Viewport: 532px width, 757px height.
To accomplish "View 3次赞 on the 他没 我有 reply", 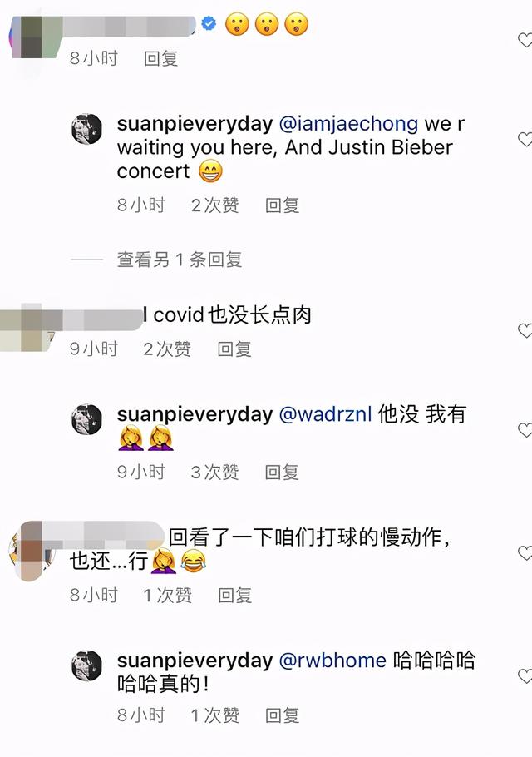I will pyautogui.click(x=215, y=473).
